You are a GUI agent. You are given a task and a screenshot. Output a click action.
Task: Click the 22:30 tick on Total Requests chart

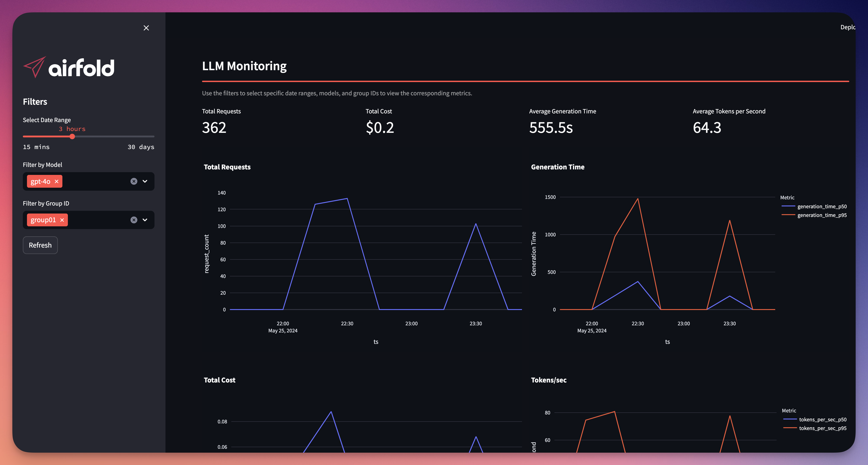coord(347,323)
